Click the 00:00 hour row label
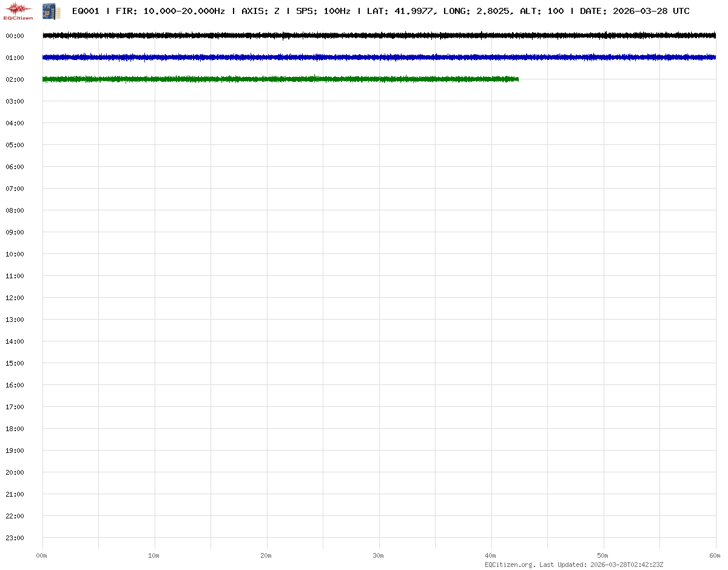 click(15, 36)
